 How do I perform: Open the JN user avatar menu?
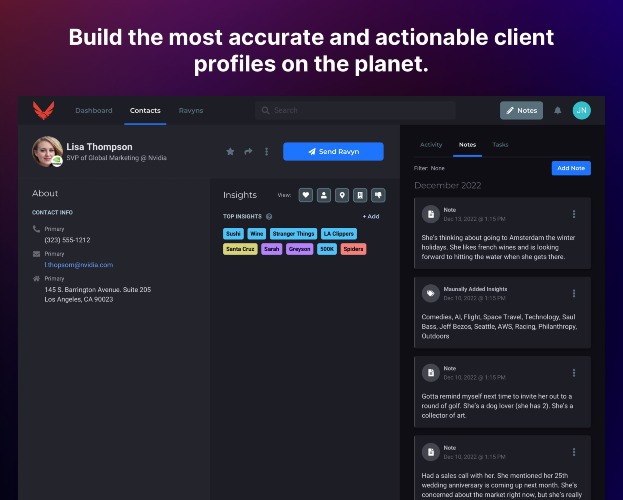[x=582, y=110]
